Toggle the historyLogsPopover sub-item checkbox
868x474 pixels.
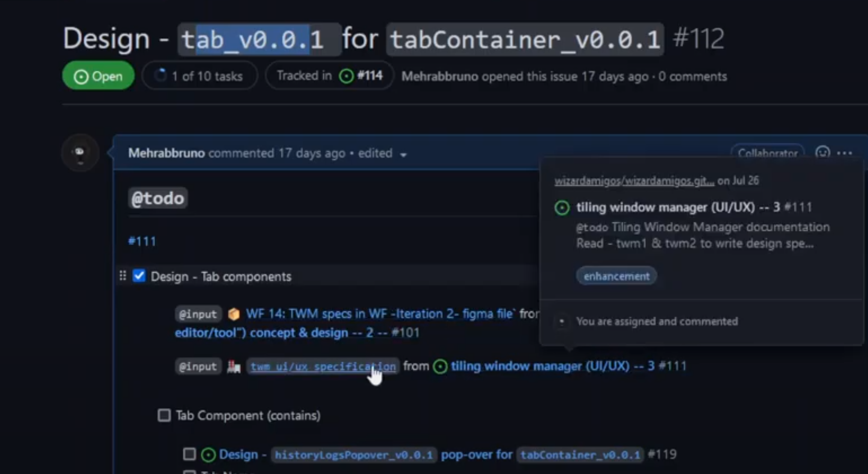(190, 455)
